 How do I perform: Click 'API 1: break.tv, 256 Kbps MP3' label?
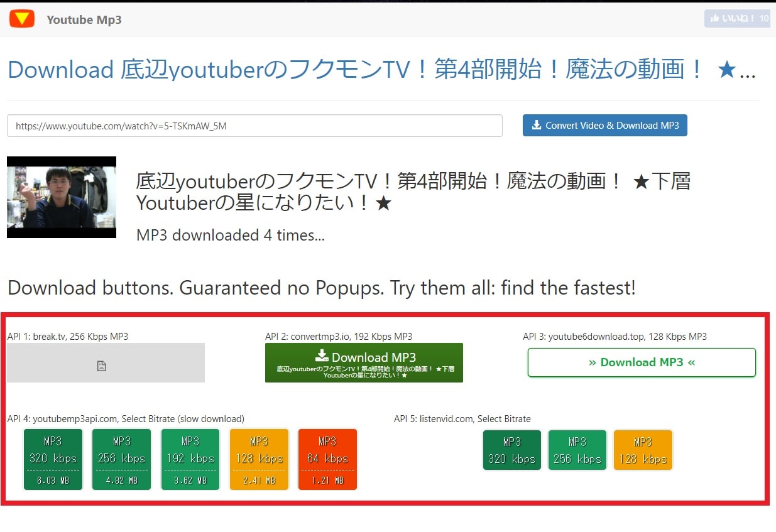(68, 337)
